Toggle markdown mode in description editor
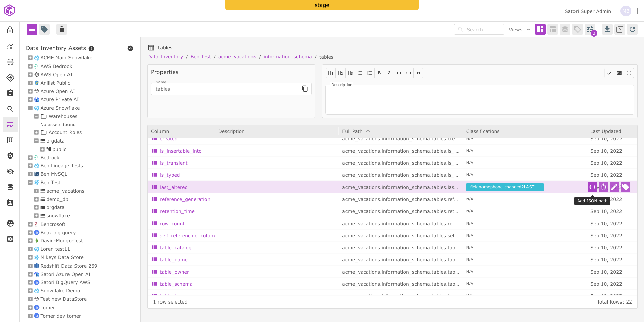Screen dimensions: 644x322 pos(619,73)
